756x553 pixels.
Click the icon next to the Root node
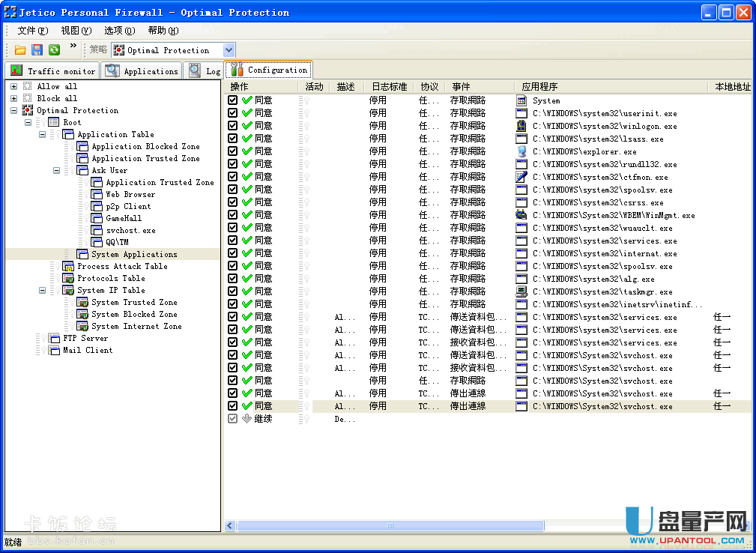coord(53,122)
